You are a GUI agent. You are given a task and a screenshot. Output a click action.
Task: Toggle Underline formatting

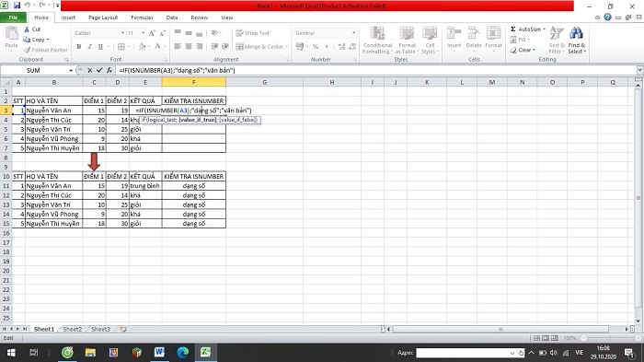[x=100, y=46]
